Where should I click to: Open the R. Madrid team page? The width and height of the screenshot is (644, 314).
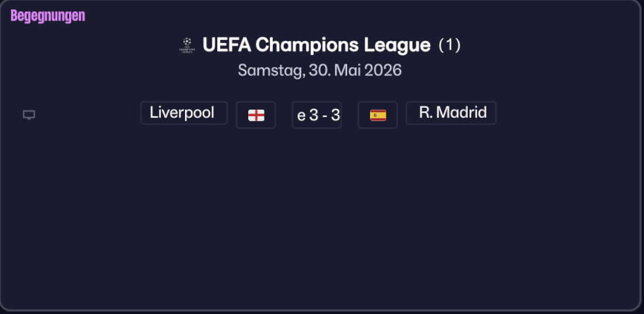coord(451,113)
